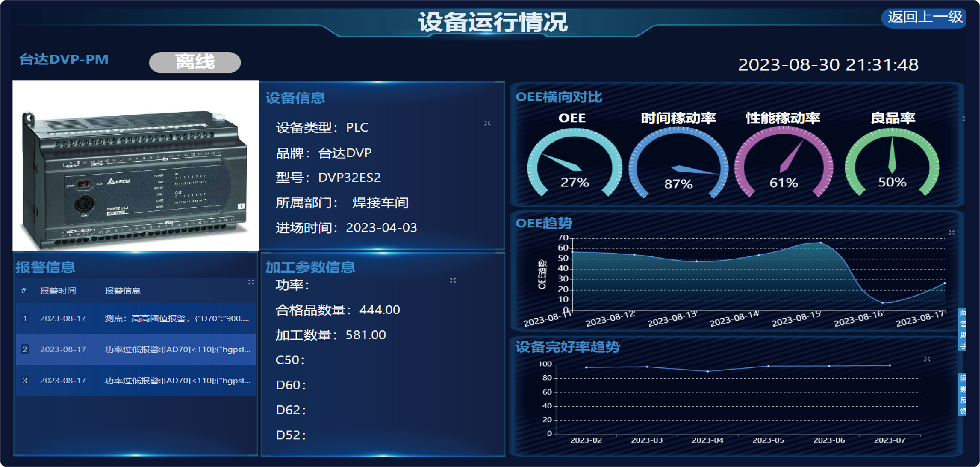Click the 设备类型: PLC line

point(322,128)
